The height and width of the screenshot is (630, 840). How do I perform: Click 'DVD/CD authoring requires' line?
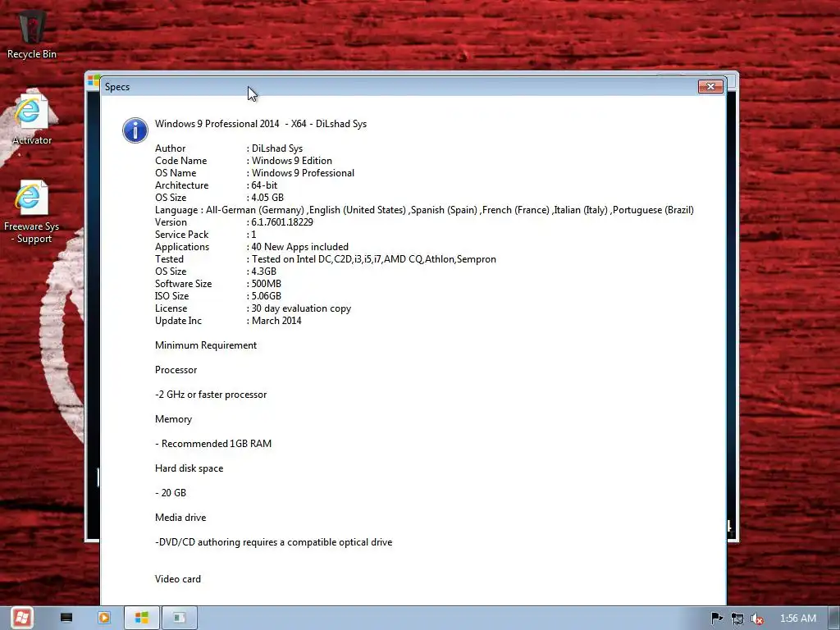[x=273, y=542]
